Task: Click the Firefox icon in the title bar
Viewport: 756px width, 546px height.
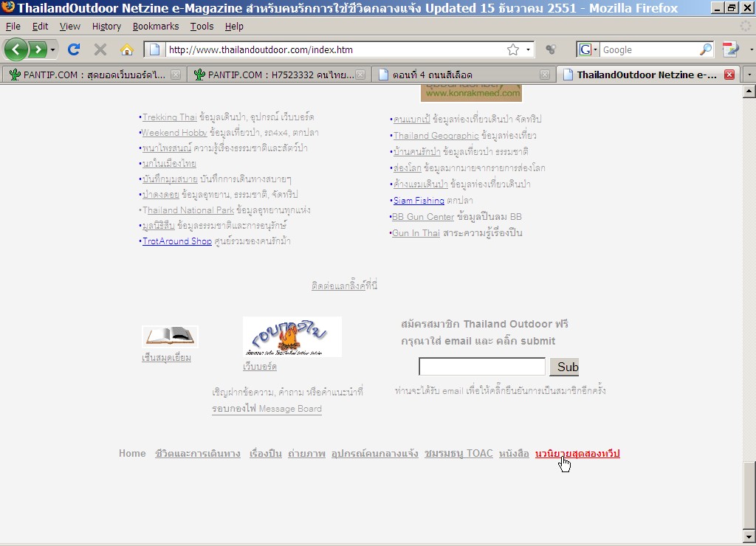Action: click(8, 7)
